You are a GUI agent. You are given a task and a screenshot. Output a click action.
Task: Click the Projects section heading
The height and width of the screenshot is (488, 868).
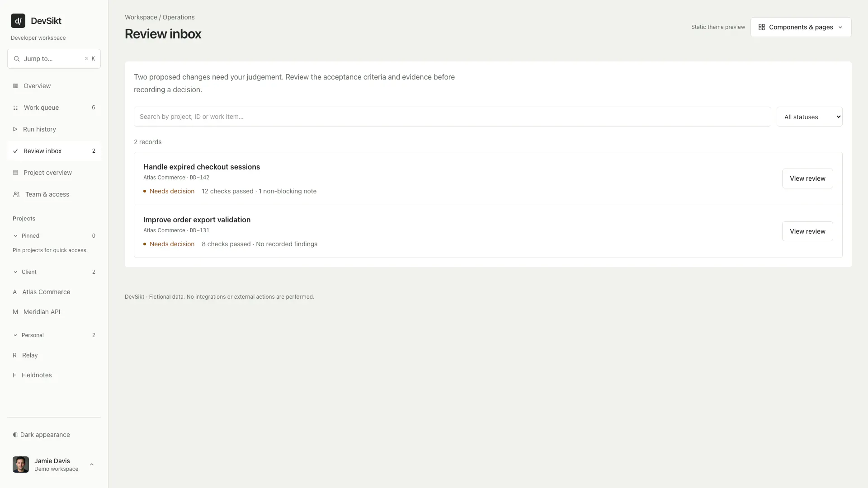tap(24, 219)
